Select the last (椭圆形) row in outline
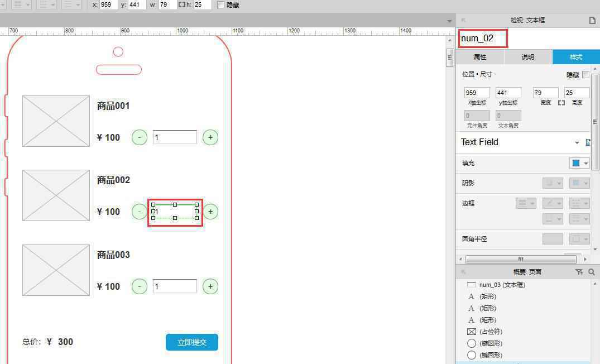The height and width of the screenshot is (364, 600). tap(485, 355)
